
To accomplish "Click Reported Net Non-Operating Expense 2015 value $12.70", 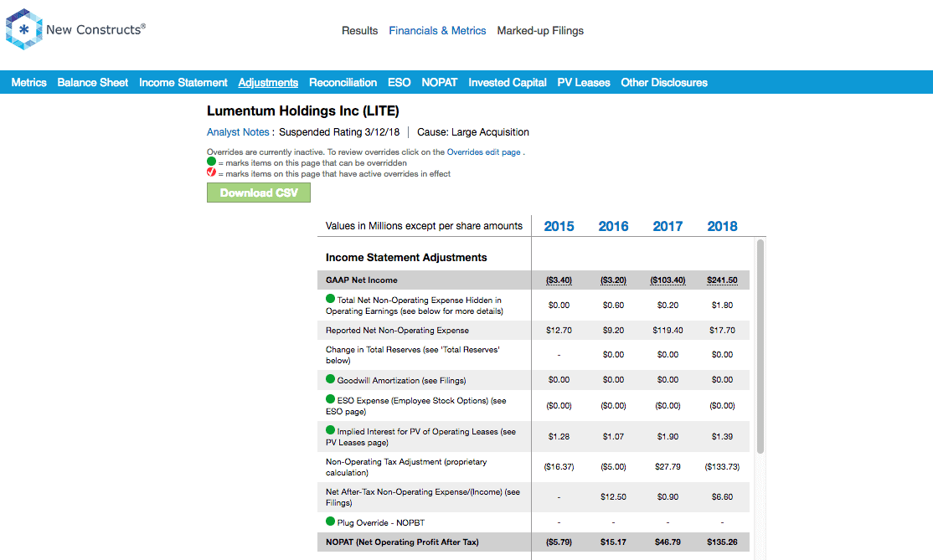I will click(x=559, y=331).
